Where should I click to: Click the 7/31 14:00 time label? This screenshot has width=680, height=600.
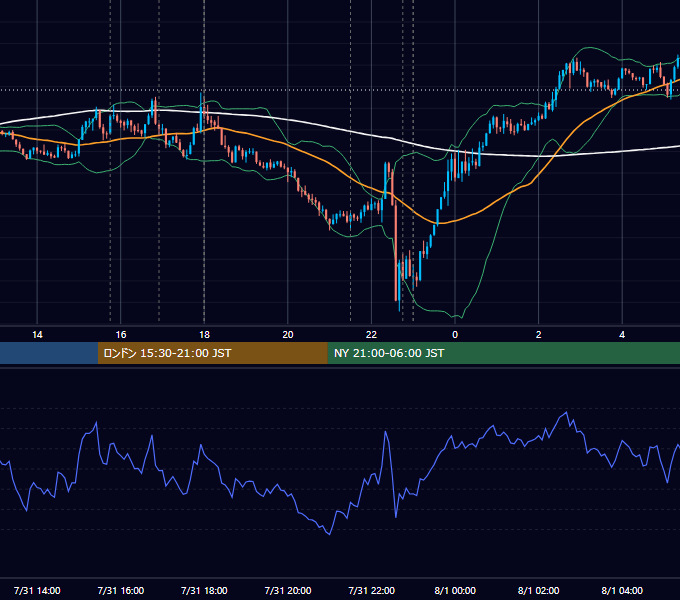37,590
